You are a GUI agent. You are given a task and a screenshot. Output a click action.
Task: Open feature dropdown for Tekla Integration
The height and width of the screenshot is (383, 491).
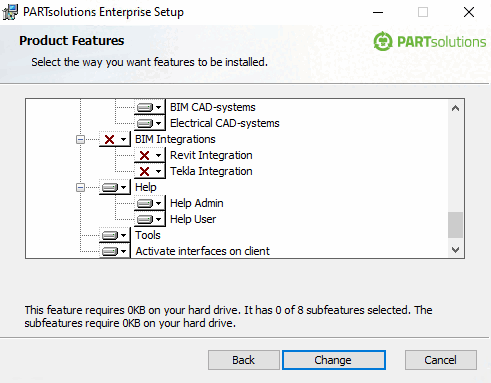pos(149,171)
